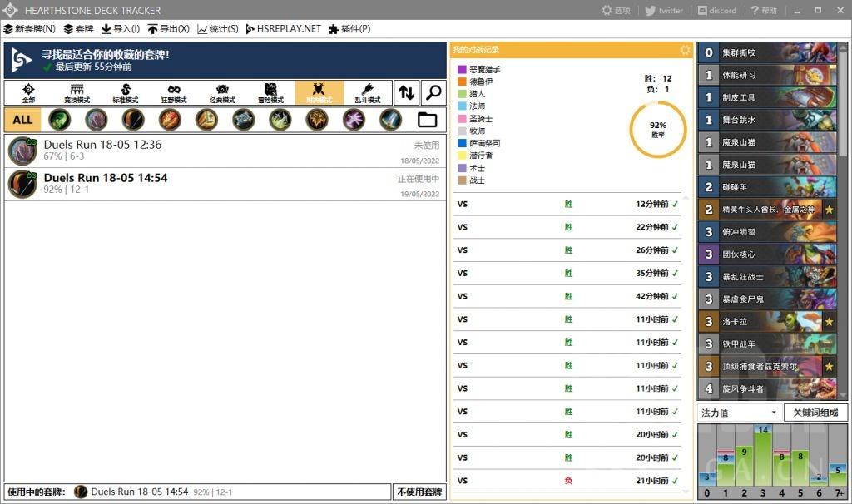Open match history settings gear icon

685,50
